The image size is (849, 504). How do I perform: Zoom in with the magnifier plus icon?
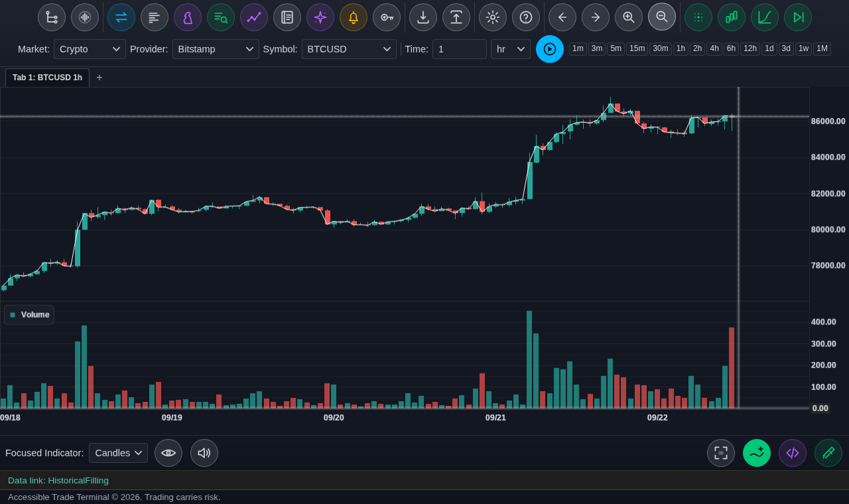(x=629, y=17)
